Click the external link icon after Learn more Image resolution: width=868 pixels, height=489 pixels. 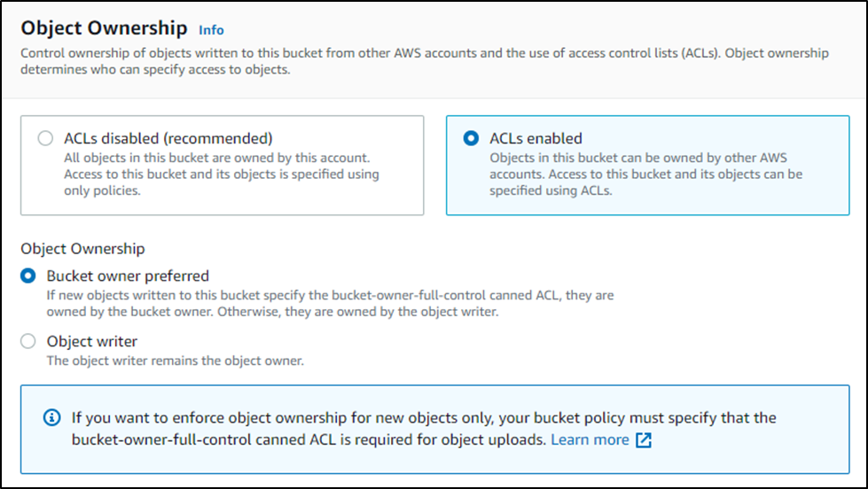click(x=644, y=439)
